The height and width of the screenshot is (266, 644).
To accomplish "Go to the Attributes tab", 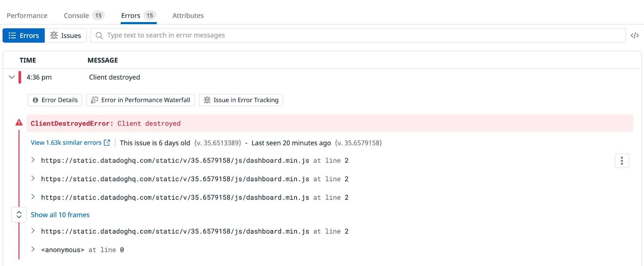I will click(x=188, y=16).
